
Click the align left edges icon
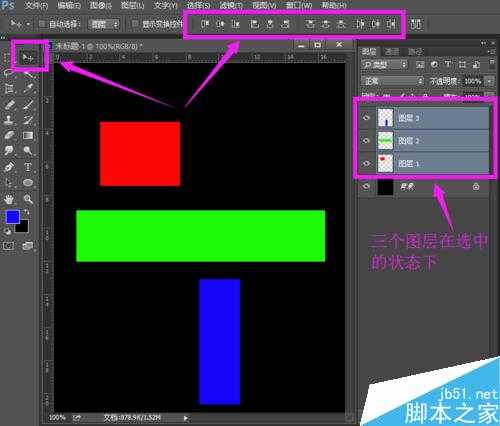coord(254,24)
